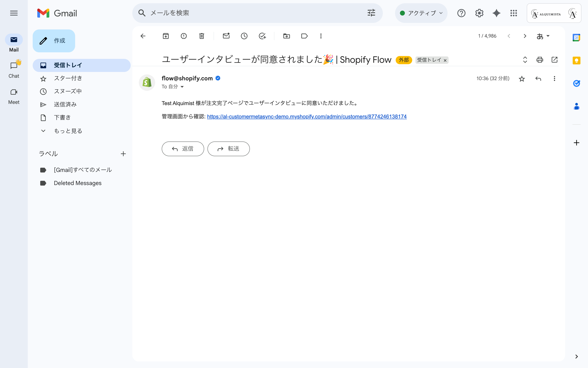Screen dimensions: 588x368
Task: Show recipient details next to To 自分
Action: coord(182,87)
